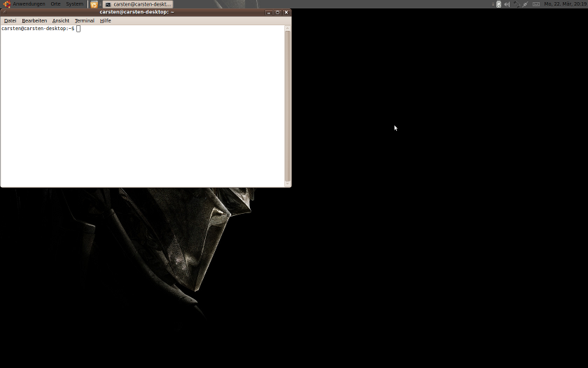Open the Hilfe menu

[106, 21]
